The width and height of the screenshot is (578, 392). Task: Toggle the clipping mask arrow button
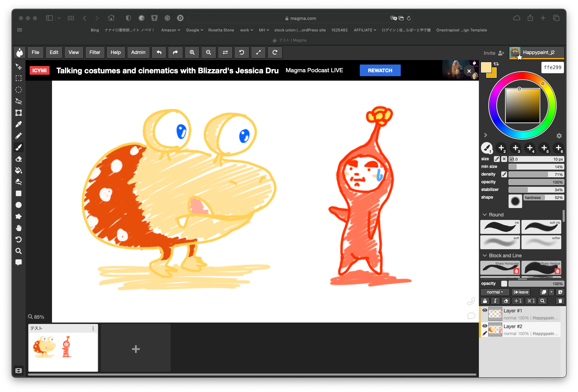pyautogui.click(x=495, y=301)
